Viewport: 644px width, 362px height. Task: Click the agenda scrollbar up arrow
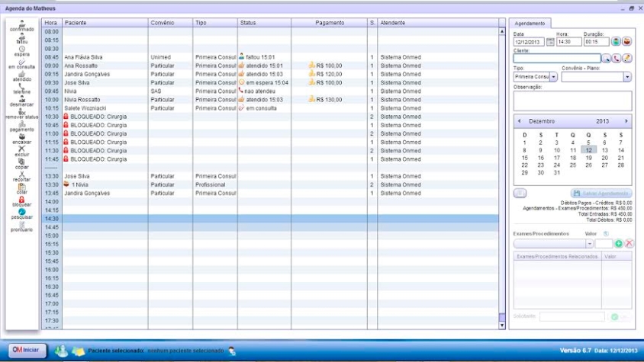point(502,31)
